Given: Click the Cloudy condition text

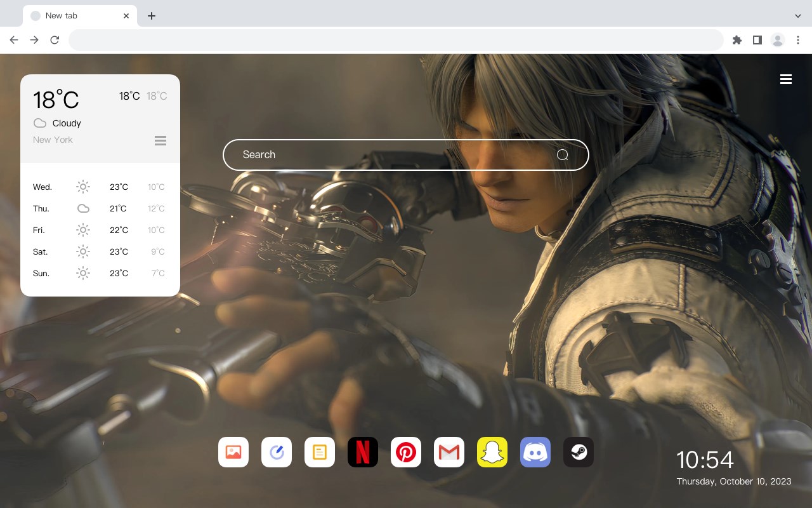Looking at the screenshot, I should click(x=67, y=123).
